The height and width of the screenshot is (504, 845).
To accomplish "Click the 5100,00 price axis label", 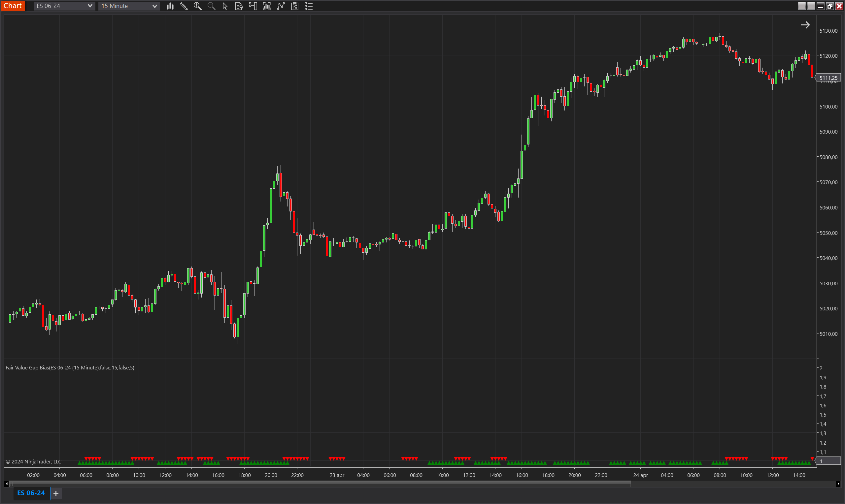I will point(828,107).
